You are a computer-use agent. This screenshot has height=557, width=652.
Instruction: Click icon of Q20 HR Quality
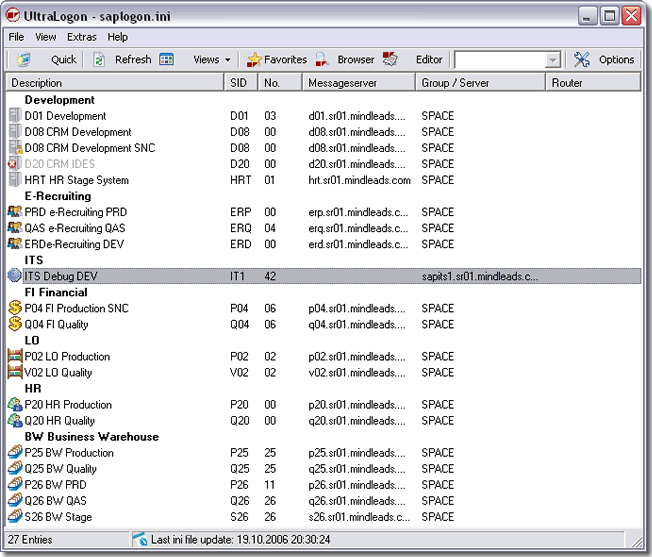click(15, 420)
